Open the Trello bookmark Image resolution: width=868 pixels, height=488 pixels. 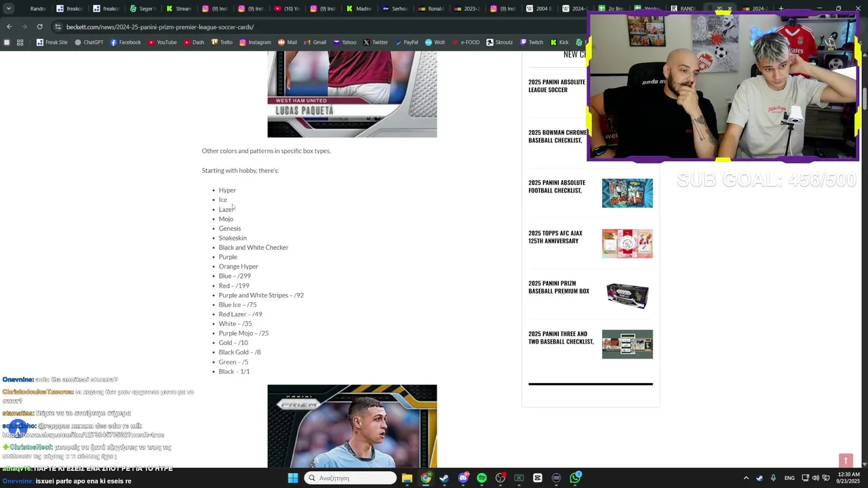coord(222,42)
